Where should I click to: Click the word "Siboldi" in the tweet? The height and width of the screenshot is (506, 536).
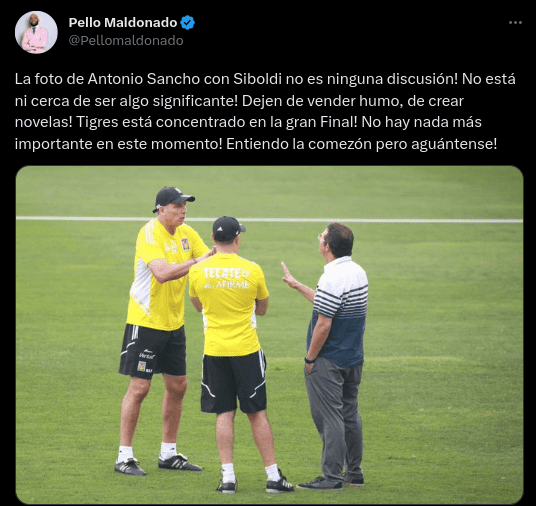258,79
